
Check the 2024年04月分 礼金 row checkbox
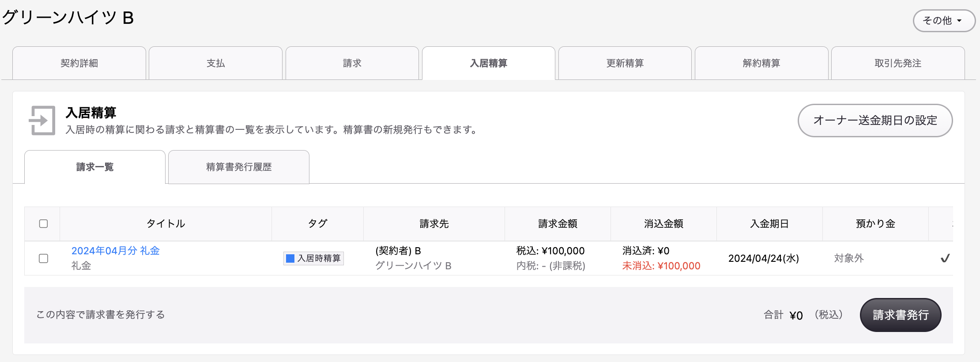43,258
